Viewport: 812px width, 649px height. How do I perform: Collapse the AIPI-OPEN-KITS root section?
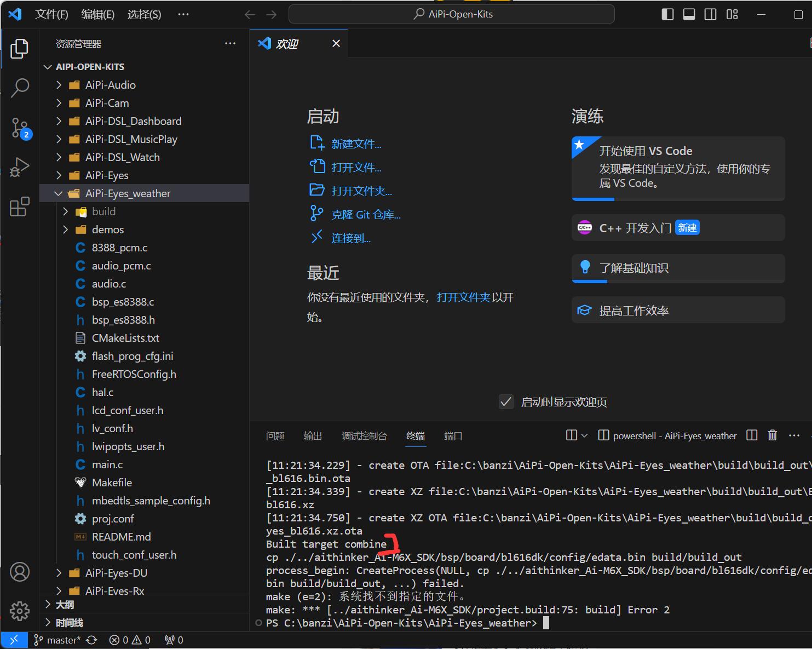point(145,67)
